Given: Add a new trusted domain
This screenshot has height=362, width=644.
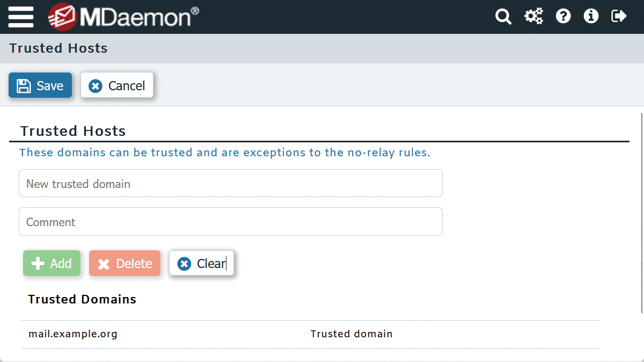Looking at the screenshot, I should [52, 263].
